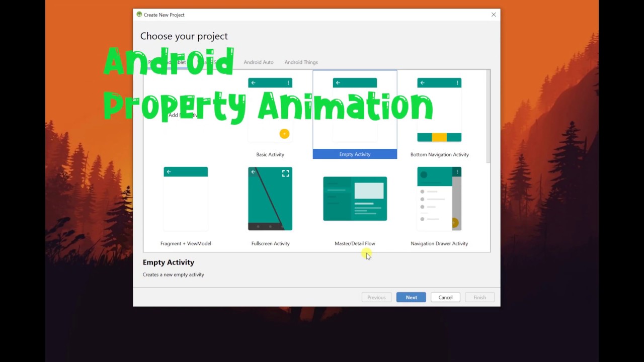Select the Fullscreen Activity template
Screen dimensions: 644x362
pos(270,199)
